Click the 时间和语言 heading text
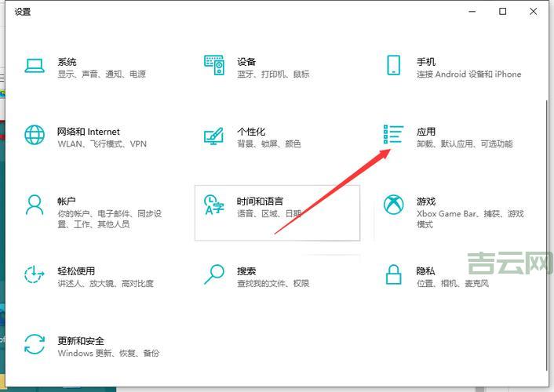The height and width of the screenshot is (392, 554). (260, 201)
